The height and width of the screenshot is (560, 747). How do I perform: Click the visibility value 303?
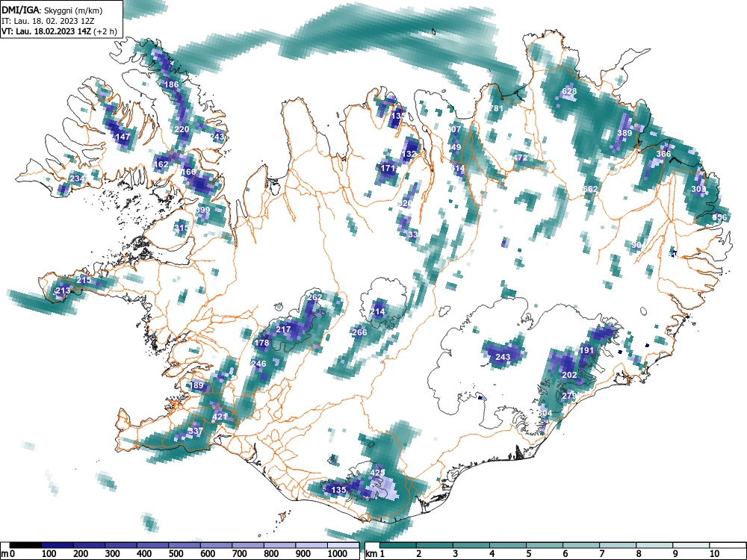tap(699, 189)
